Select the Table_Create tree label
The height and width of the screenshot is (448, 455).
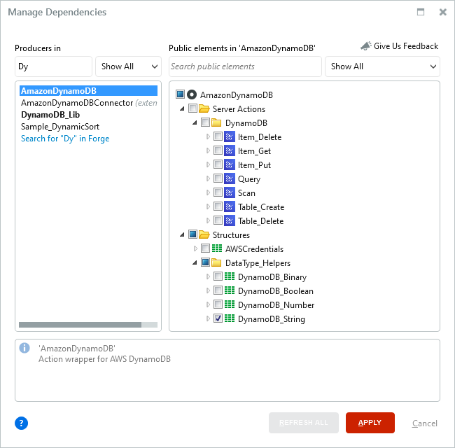click(x=261, y=207)
